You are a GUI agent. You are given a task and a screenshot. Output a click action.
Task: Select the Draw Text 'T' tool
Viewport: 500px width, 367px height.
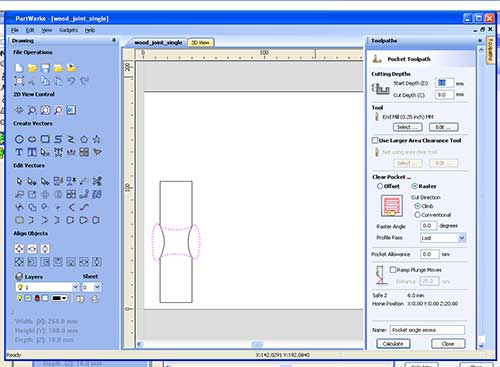click(x=19, y=152)
